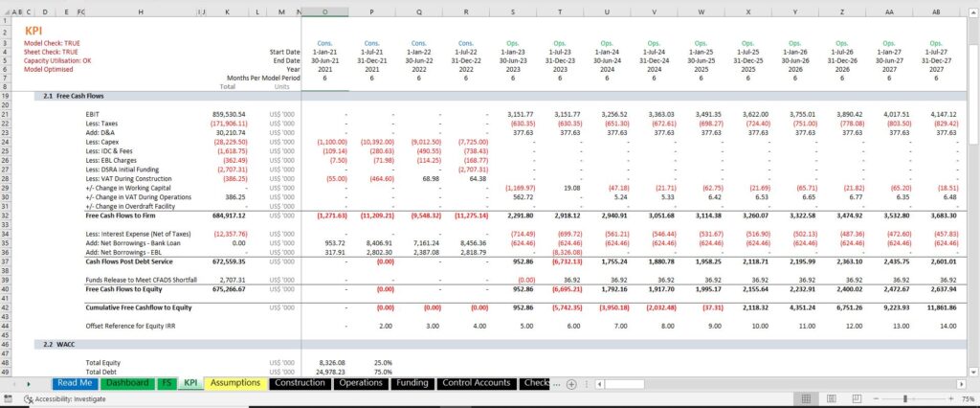Viewport: 980px width, 408px height.
Task: Switch to Page Layout view icon
Action: [x=832, y=398]
